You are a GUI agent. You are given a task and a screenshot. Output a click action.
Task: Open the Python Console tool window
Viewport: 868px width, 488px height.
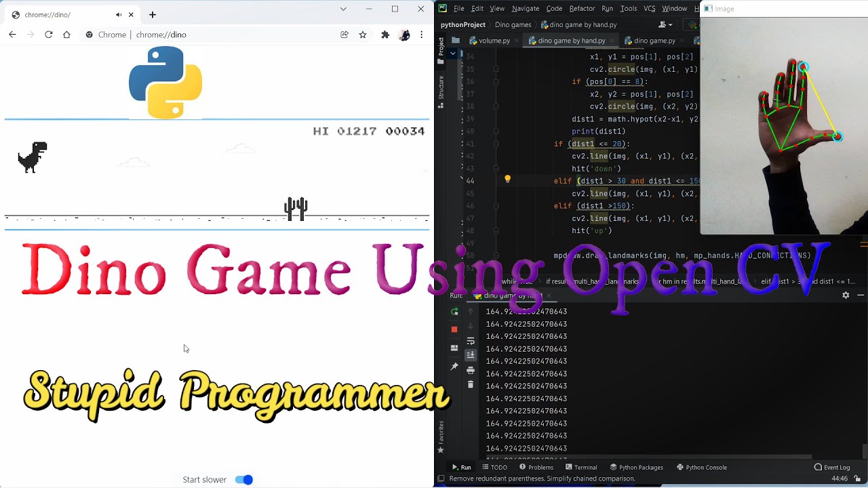[702, 468]
